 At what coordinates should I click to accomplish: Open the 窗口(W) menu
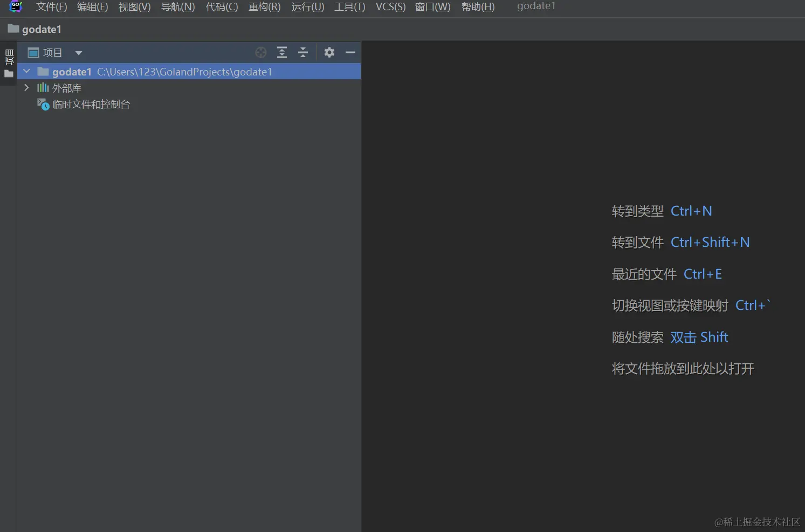pos(432,7)
